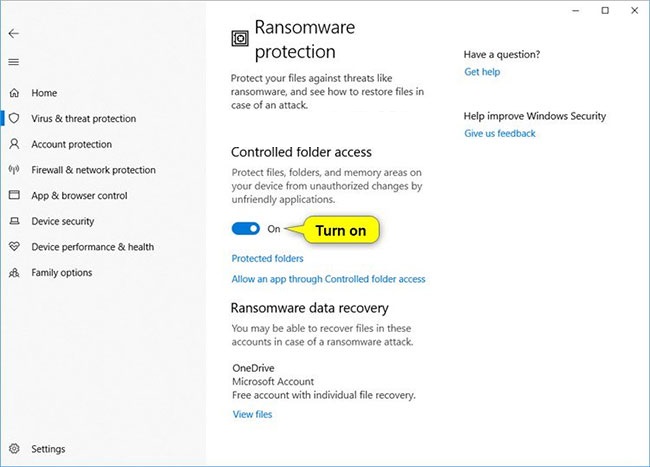Screen dimensions: 650x467
Task: Click the Home house icon
Action: 14,93
